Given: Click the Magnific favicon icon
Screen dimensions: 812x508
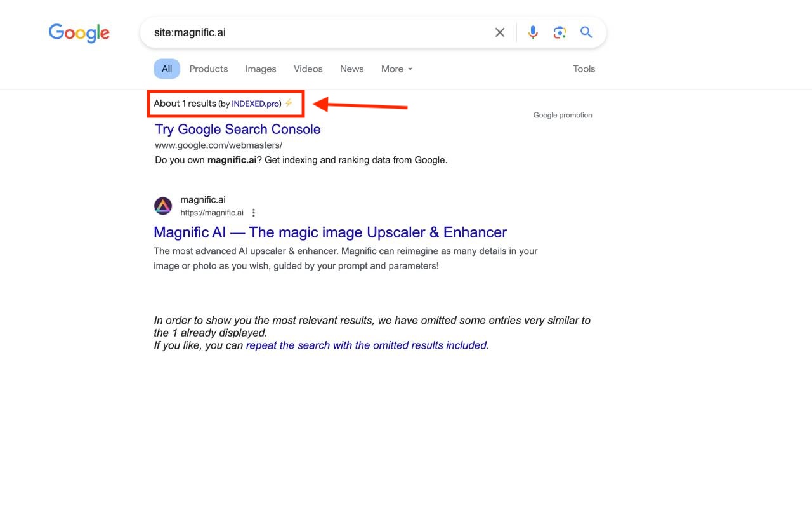Looking at the screenshot, I should pyautogui.click(x=163, y=206).
